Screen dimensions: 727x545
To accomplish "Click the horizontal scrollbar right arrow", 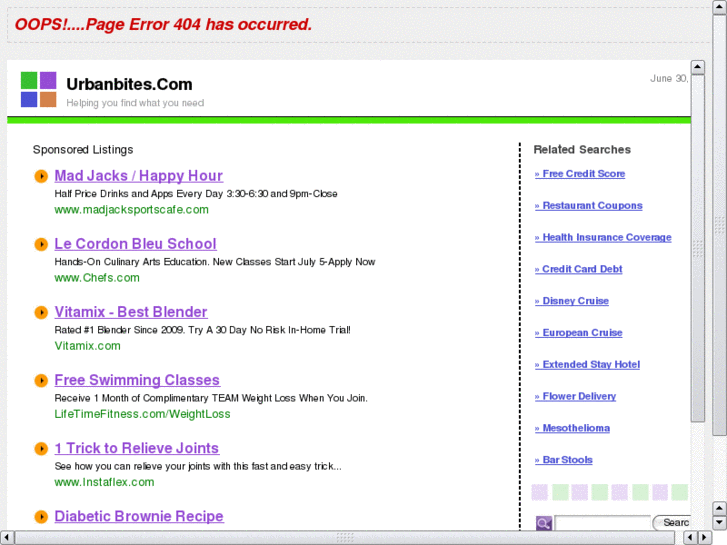I will 705,538.
